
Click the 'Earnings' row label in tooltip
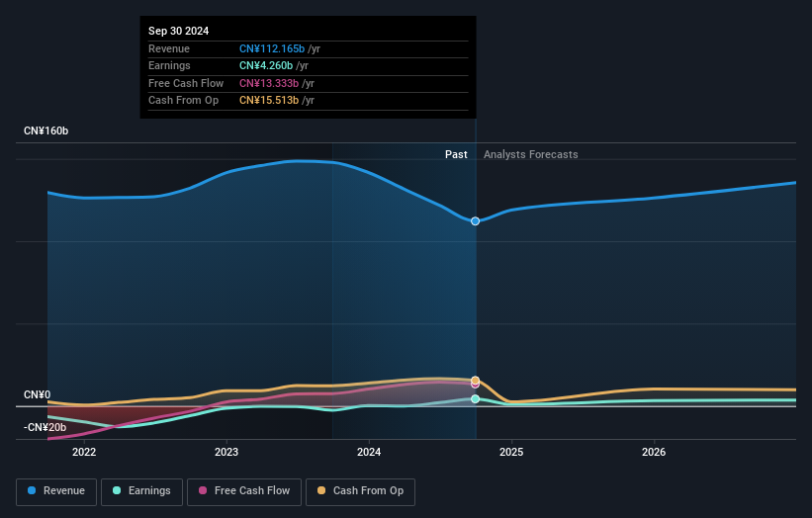(x=169, y=65)
